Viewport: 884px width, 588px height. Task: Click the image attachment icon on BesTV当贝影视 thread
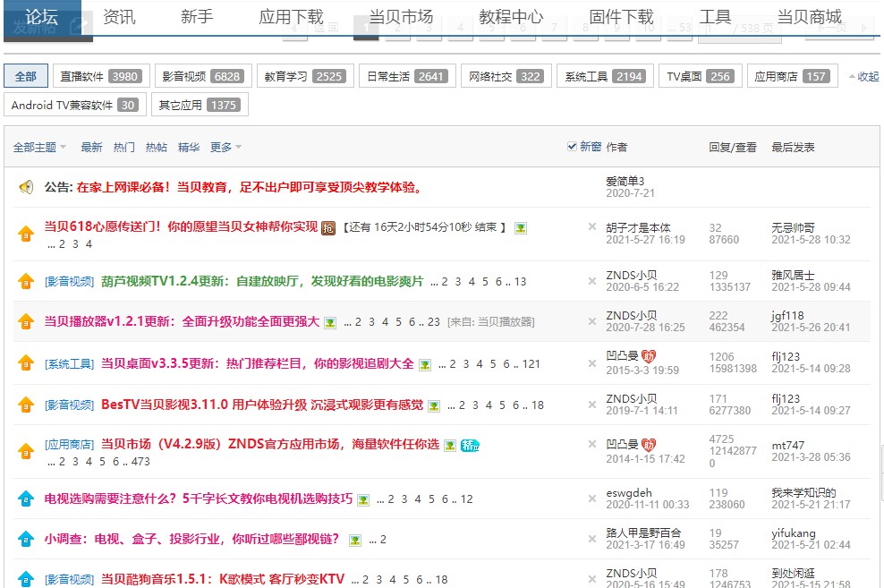(434, 406)
